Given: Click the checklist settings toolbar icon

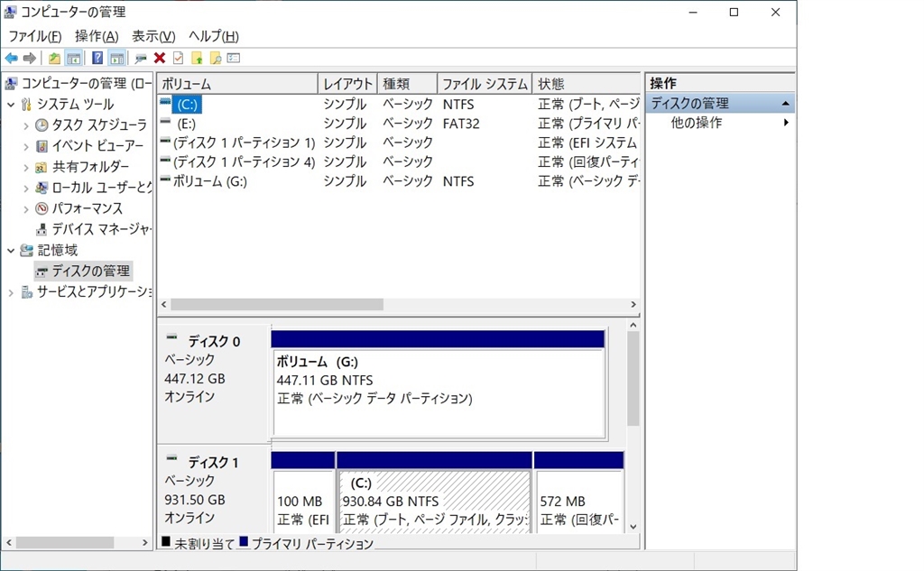Looking at the screenshot, I should (234, 58).
